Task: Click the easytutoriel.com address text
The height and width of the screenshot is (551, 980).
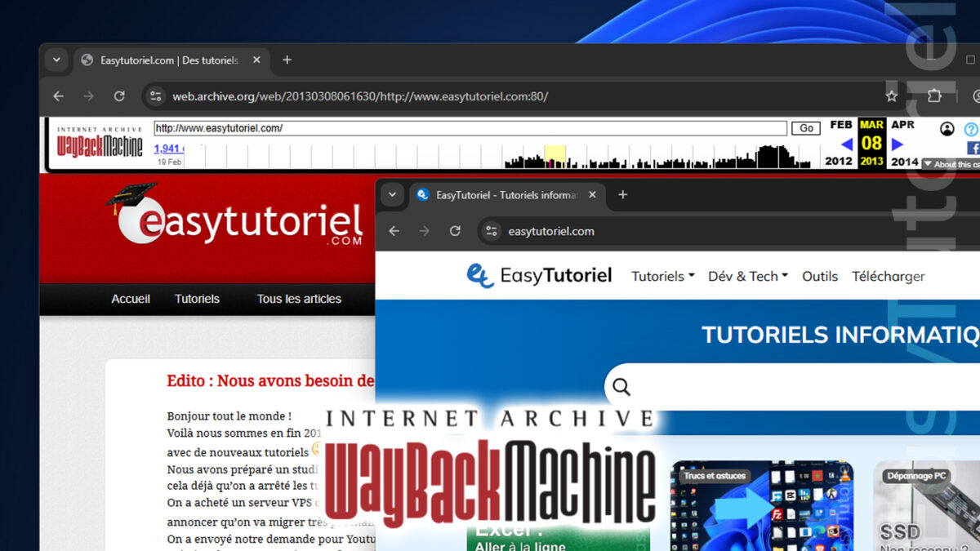Action: coord(551,231)
